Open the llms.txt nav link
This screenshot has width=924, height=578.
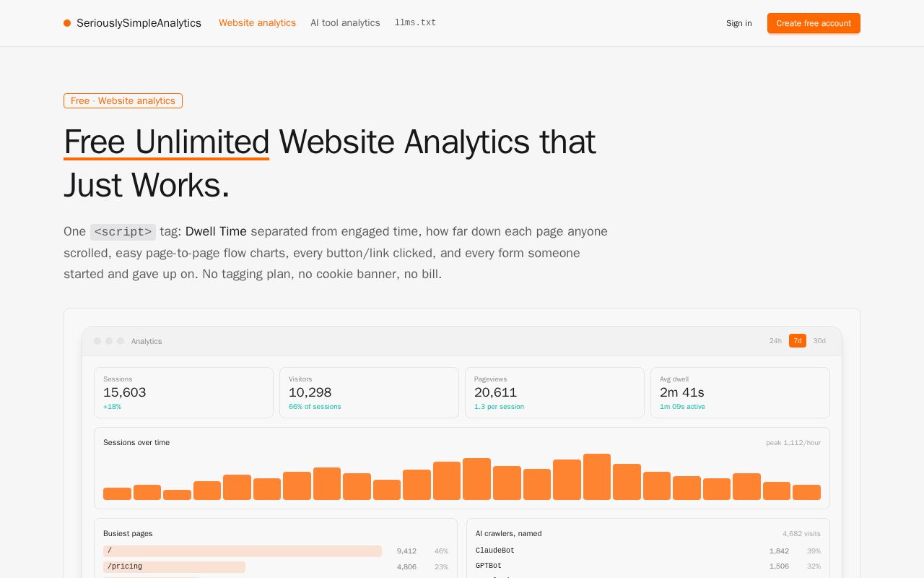click(415, 23)
